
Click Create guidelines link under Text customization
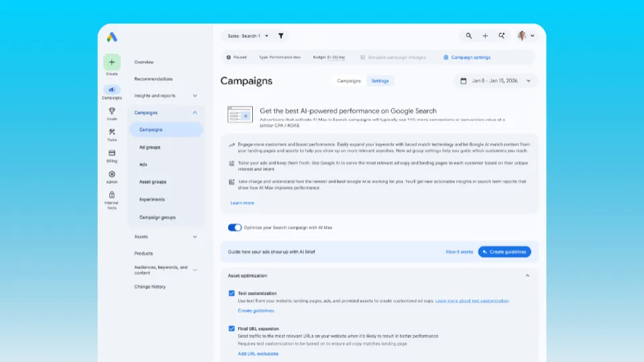tap(256, 311)
